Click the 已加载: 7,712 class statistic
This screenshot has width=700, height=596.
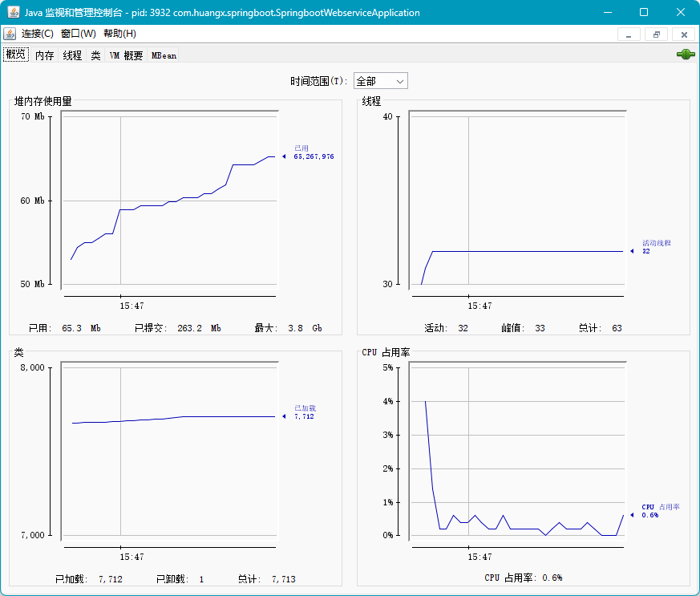pyautogui.click(x=89, y=579)
